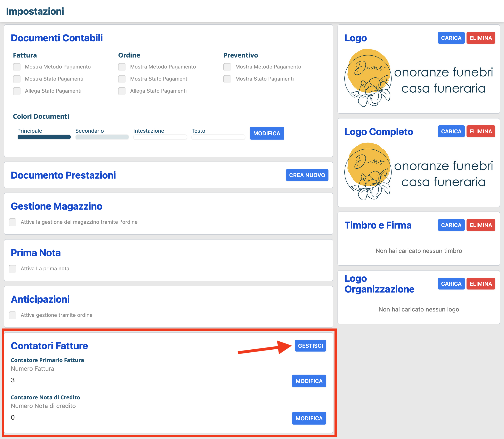Viewport: 504px width, 439px height.
Task: Enable Attiva La prima nota checkbox
Action: coord(12,269)
